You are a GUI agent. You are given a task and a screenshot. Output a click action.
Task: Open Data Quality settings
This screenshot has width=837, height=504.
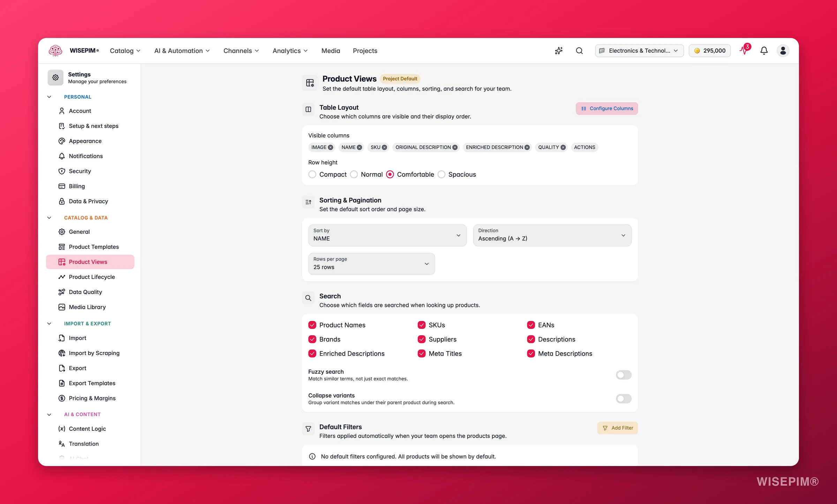[x=90, y=292]
